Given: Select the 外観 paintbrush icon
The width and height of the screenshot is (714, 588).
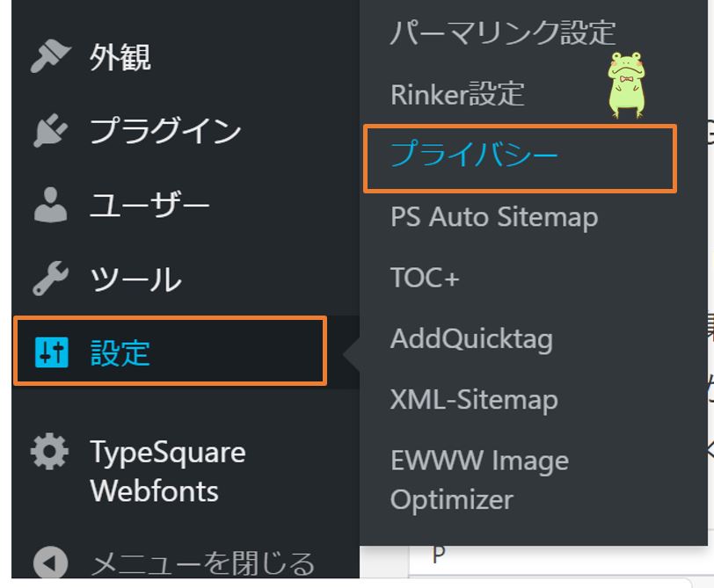Looking at the screenshot, I should pyautogui.click(x=50, y=55).
